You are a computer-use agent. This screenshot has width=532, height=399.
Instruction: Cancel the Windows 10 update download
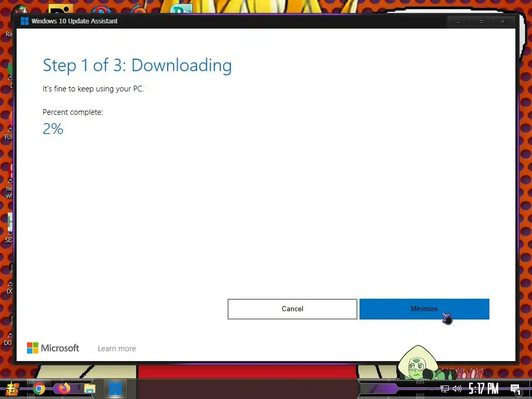click(x=292, y=309)
